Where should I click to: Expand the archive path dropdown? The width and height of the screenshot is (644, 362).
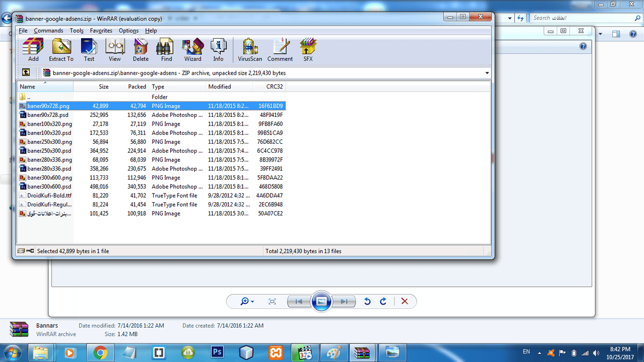[487, 73]
